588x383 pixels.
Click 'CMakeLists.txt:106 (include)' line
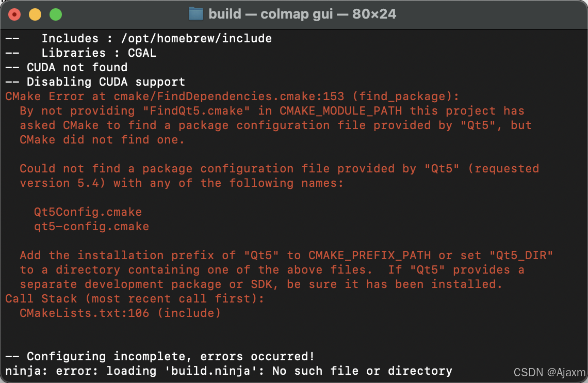[120, 313]
